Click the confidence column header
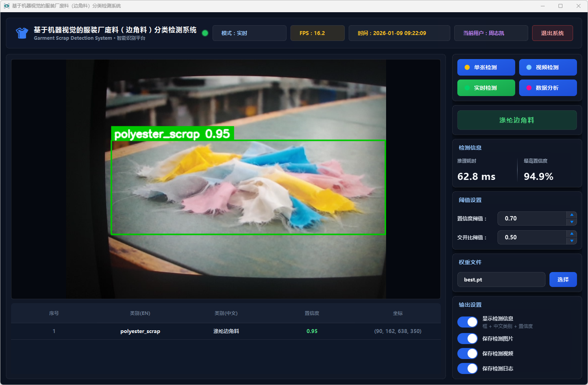Image resolution: width=588 pixels, height=385 pixels. (x=312, y=313)
